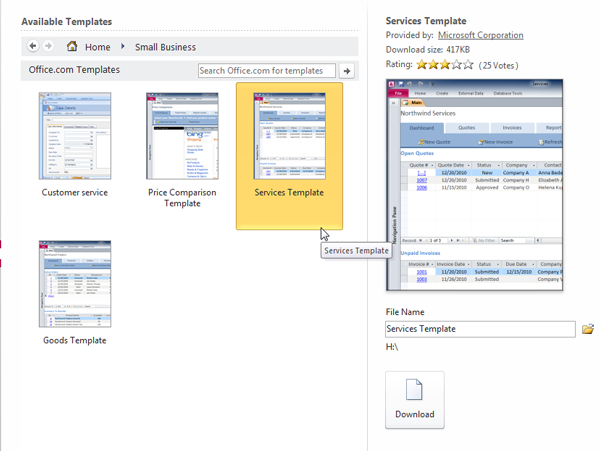
Task: Click the Customer service label
Action: coord(75,192)
